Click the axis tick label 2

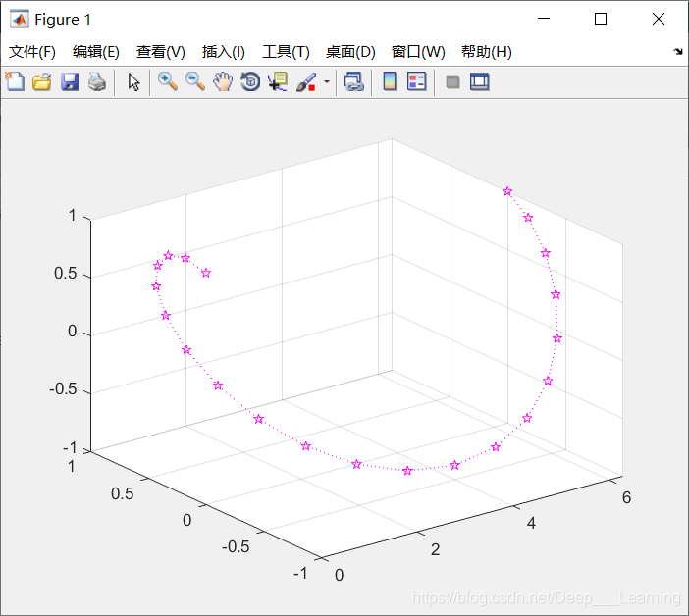pos(435,549)
